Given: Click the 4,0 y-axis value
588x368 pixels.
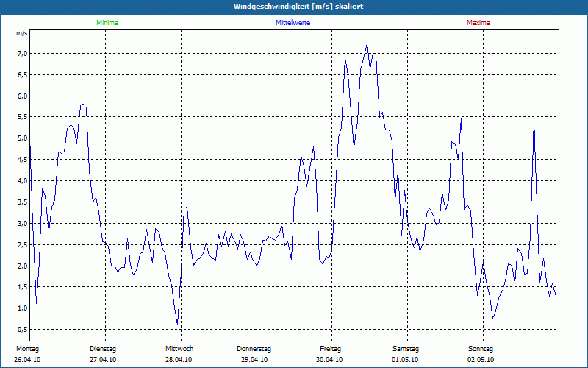Looking at the screenshot, I should [x=22, y=180].
